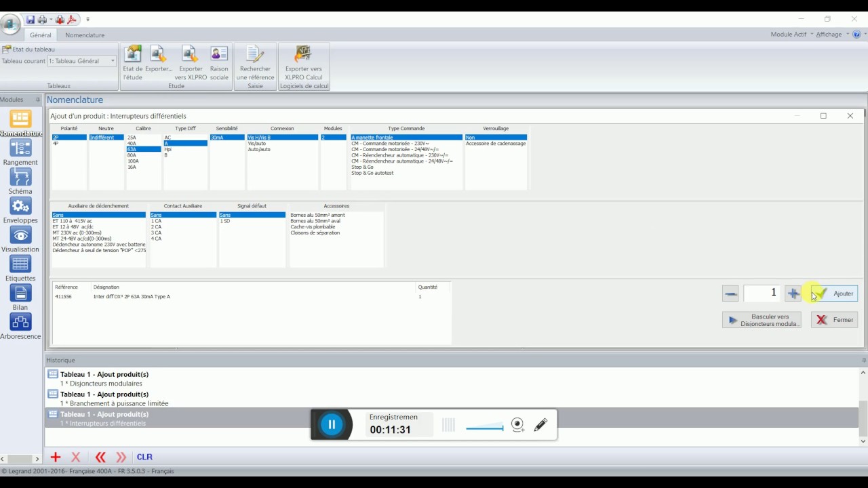The width and height of the screenshot is (868, 488).
Task: Select Accessoire de cadenassage in Verrouillage
Action: [x=496, y=144]
